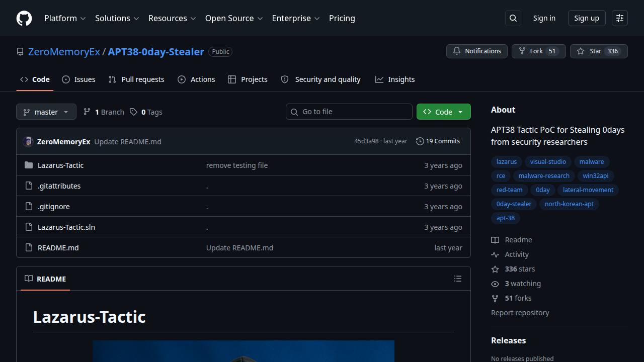Open the master branch selector dropdown
The image size is (644, 362).
46,112
